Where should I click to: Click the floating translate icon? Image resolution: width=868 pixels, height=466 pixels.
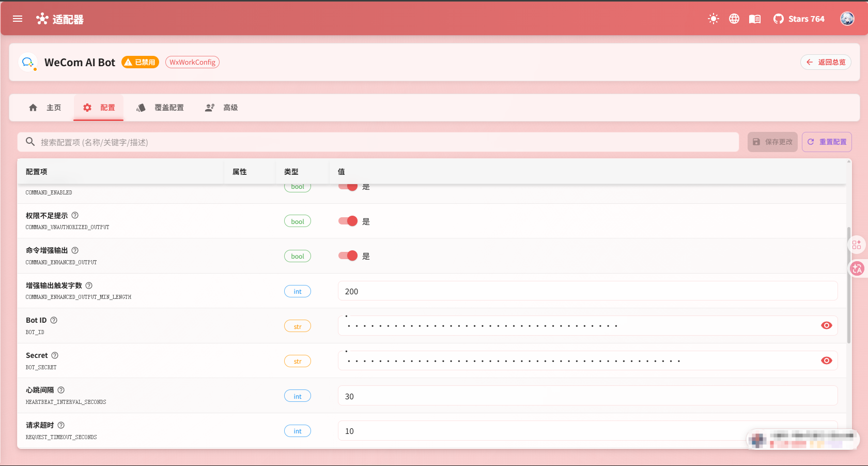point(857,269)
